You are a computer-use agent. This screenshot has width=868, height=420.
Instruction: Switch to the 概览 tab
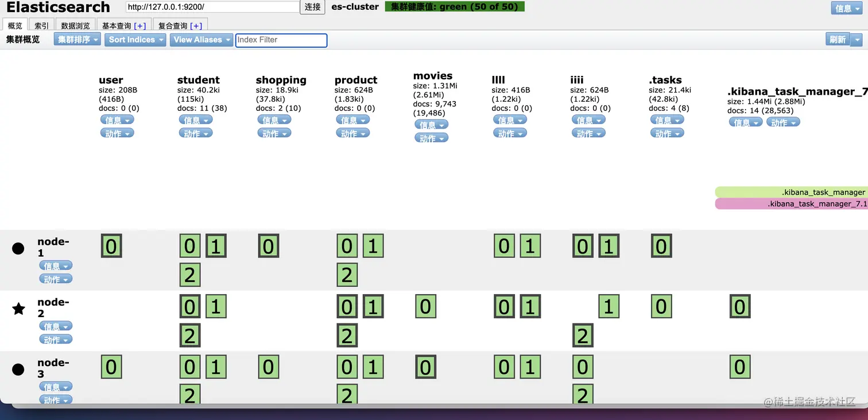(15, 26)
